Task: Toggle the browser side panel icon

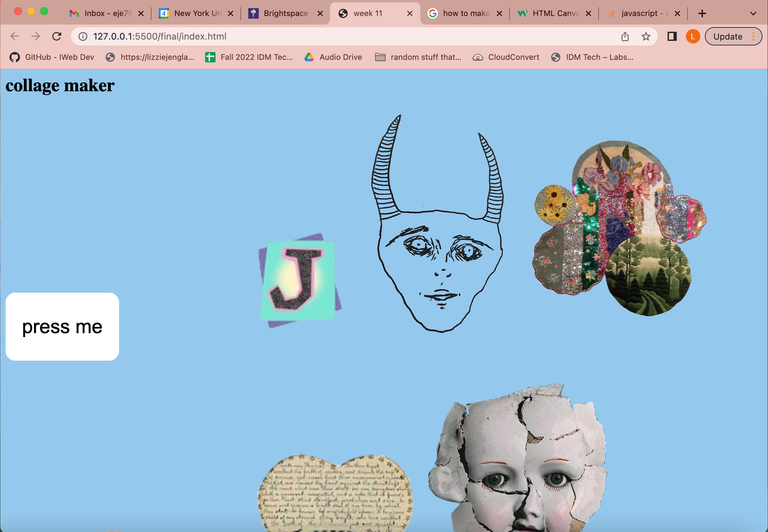Action: tap(672, 36)
